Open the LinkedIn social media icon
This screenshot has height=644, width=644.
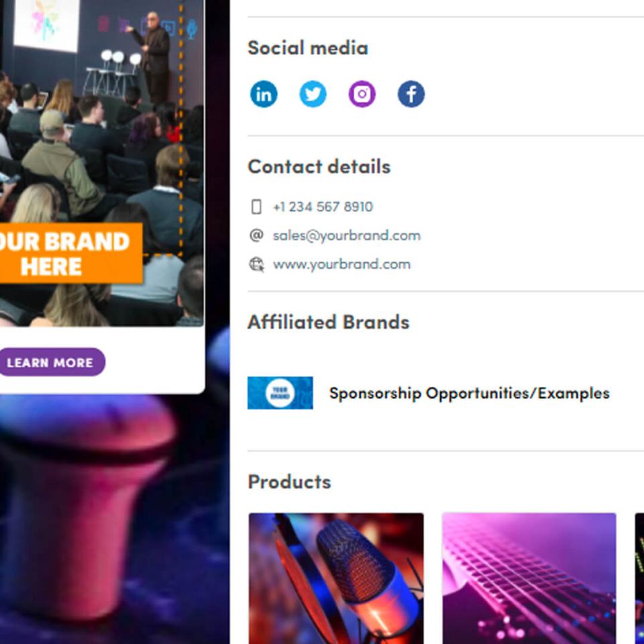click(264, 94)
